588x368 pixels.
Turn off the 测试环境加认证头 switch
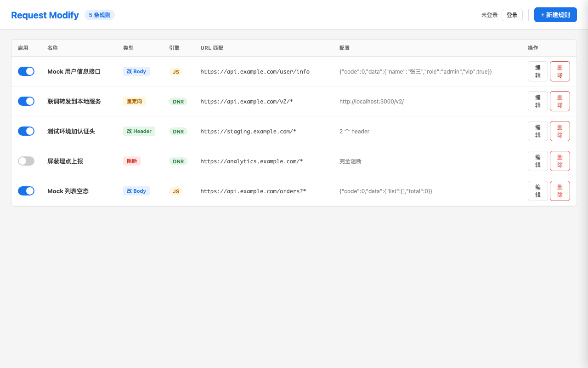pos(26,131)
